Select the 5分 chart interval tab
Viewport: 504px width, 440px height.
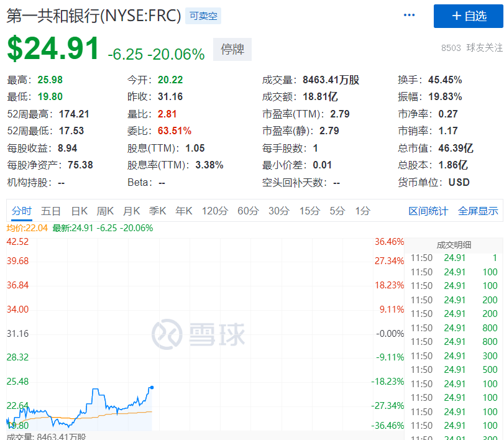coord(337,211)
